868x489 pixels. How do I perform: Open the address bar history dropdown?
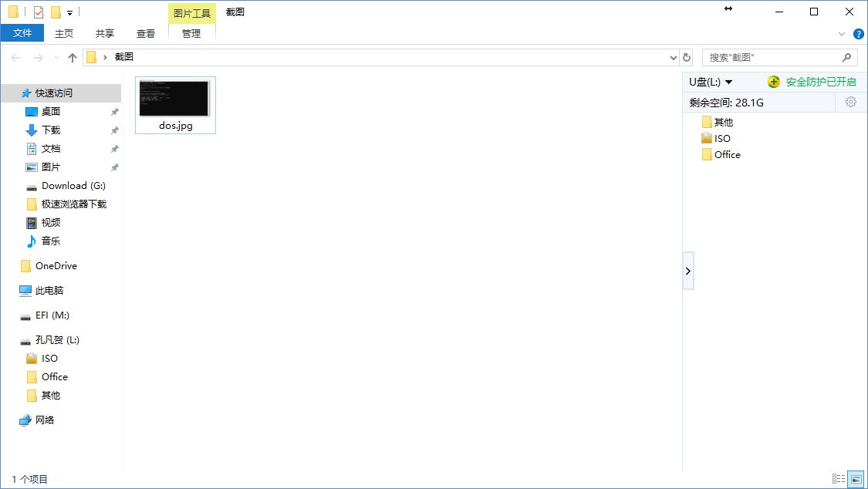pyautogui.click(x=673, y=58)
